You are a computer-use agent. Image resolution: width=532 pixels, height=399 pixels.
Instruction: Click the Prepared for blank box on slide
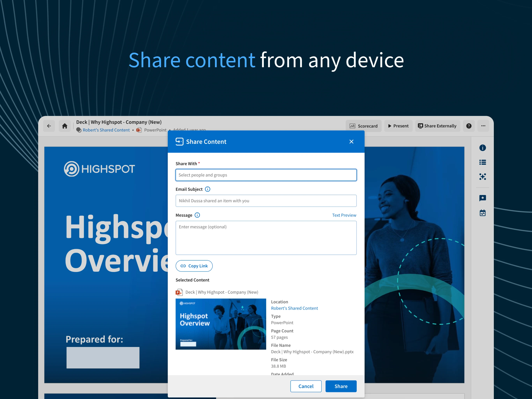[x=103, y=358]
